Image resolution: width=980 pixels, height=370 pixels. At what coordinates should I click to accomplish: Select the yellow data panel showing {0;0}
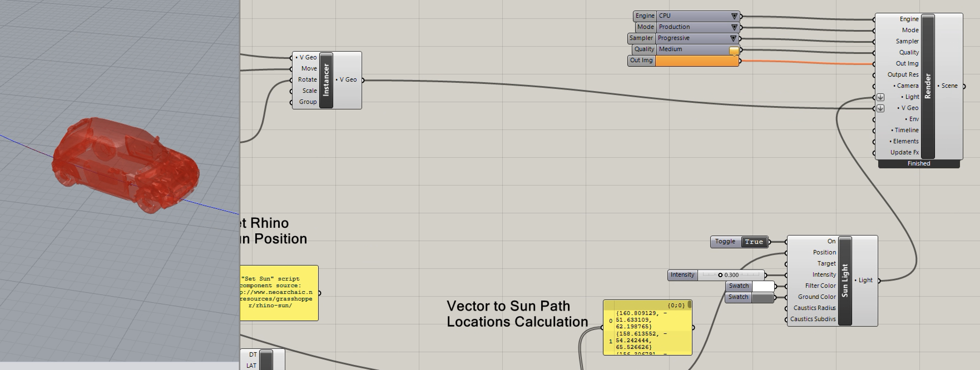point(647,327)
